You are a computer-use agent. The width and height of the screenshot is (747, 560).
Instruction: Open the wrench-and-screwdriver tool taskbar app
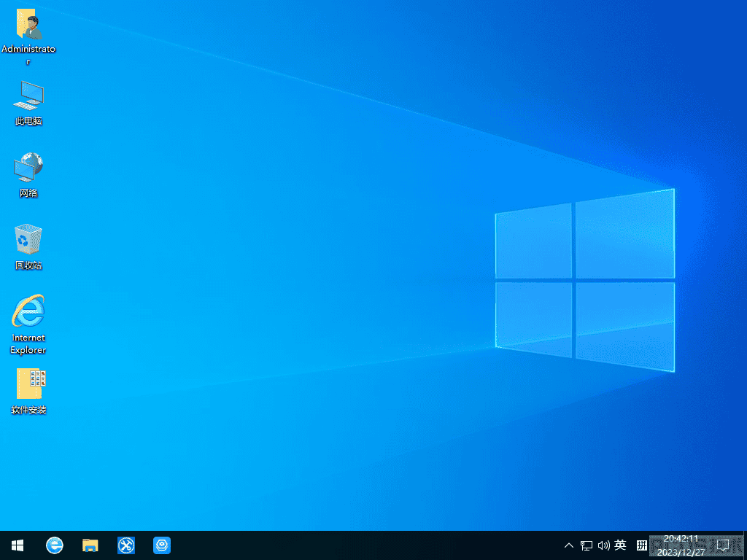click(x=126, y=545)
